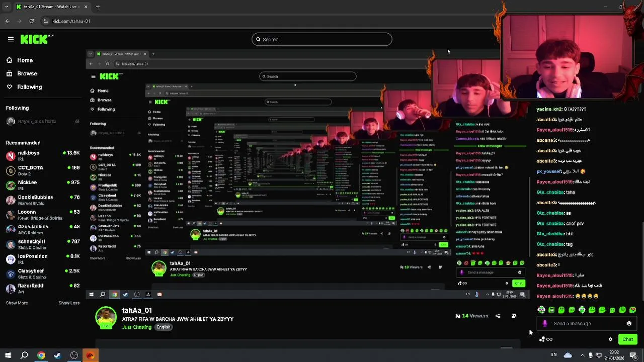The width and height of the screenshot is (644, 362).
Task: Expand recommended list with Show More
Action: 17,303
